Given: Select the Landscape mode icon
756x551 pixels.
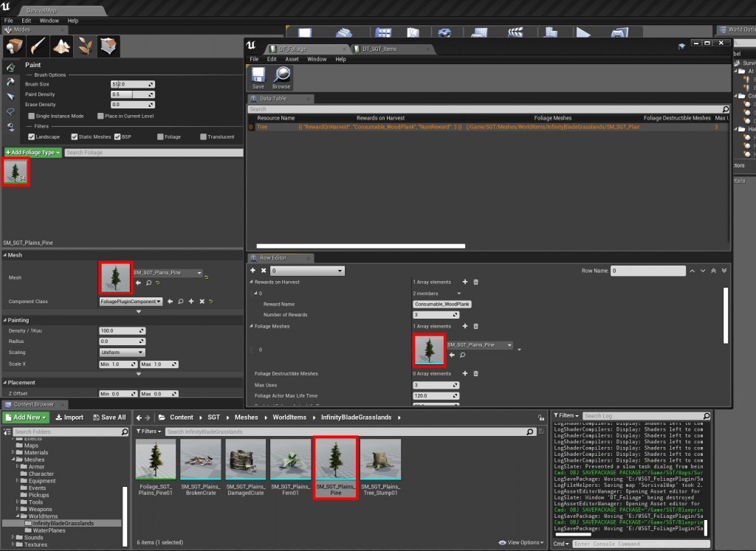Looking at the screenshot, I should click(x=61, y=46).
